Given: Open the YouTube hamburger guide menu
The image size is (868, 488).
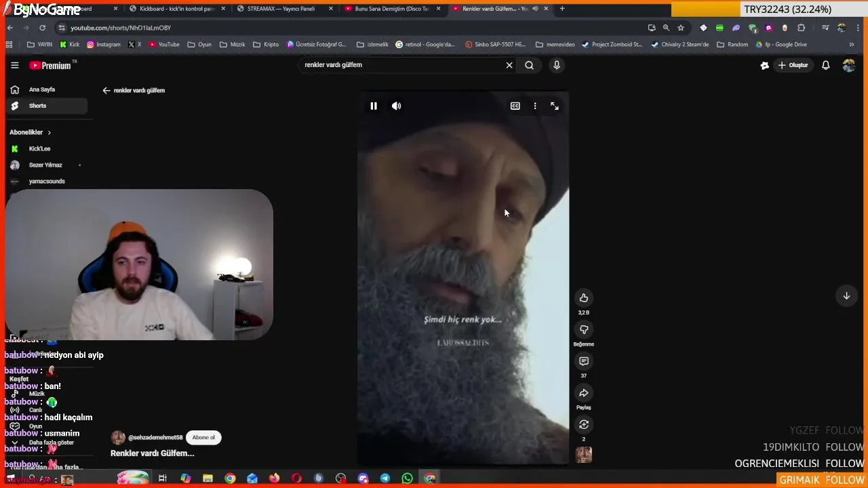Looking at the screenshot, I should tap(14, 65).
